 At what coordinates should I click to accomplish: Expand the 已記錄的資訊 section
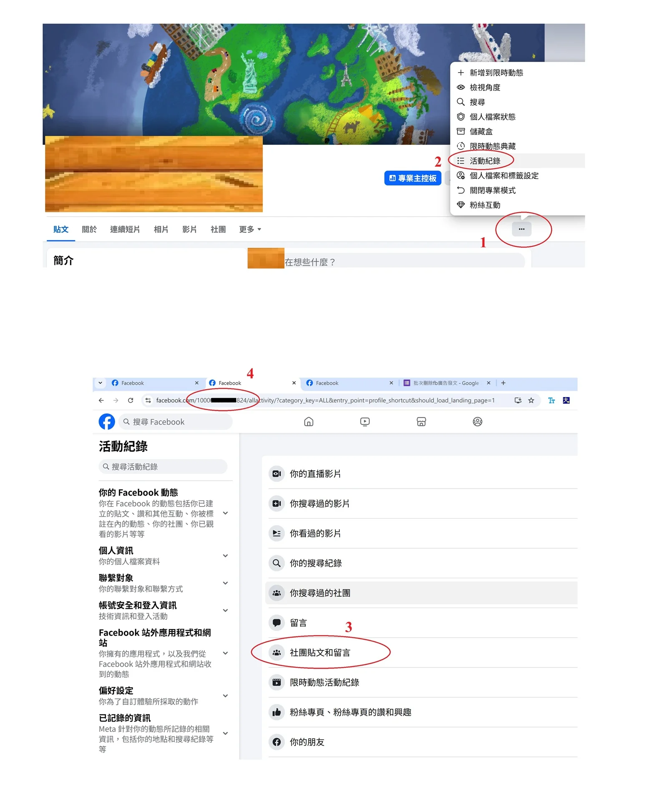tap(225, 733)
